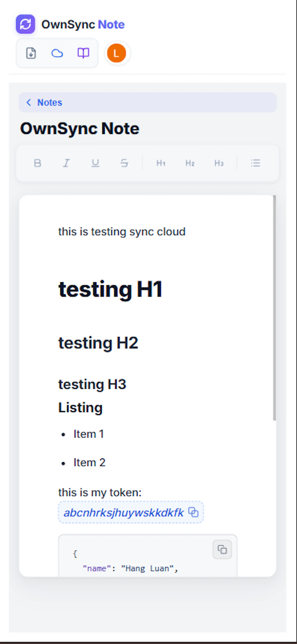Click the code line "name": "Hang Luan"
This screenshot has height=644, width=297.
click(x=130, y=568)
